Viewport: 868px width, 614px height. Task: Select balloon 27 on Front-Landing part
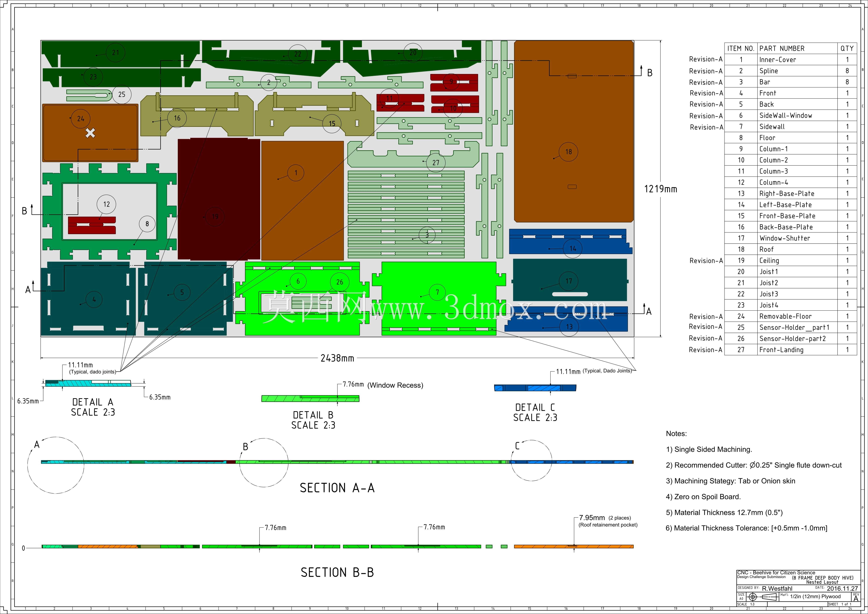[x=436, y=163]
